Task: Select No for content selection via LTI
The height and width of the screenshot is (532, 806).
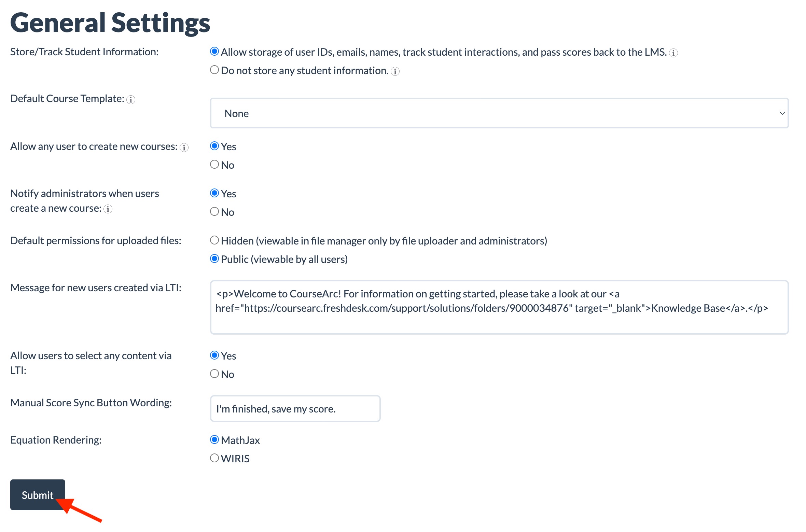Action: 214,374
